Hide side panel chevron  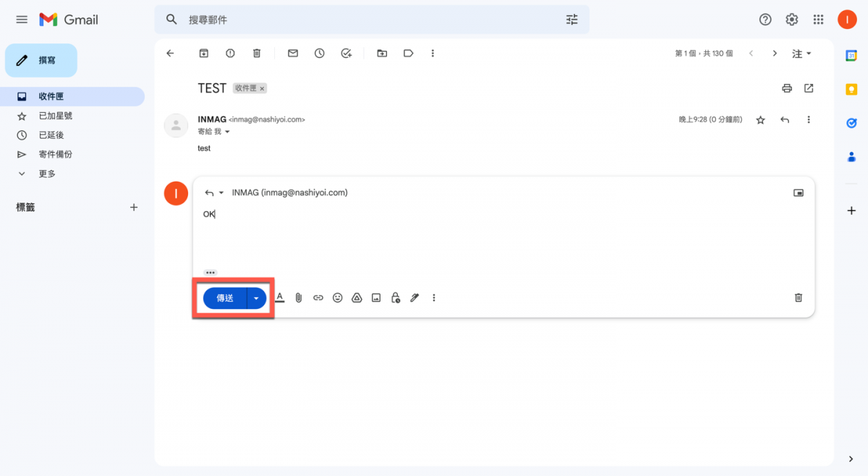tap(851, 459)
